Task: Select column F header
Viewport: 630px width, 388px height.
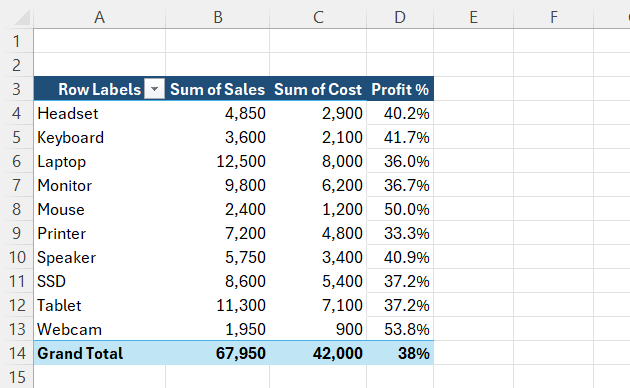Action: point(554,17)
